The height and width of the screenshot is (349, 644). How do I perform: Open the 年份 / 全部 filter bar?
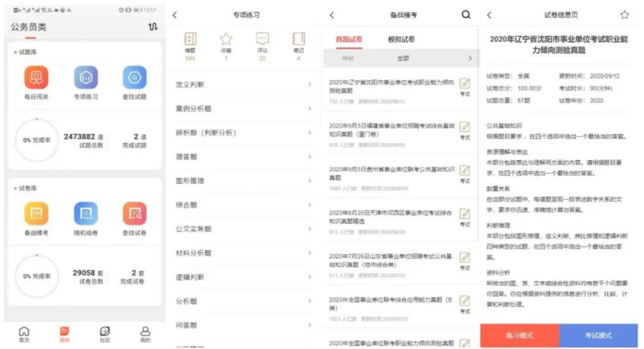coord(399,58)
